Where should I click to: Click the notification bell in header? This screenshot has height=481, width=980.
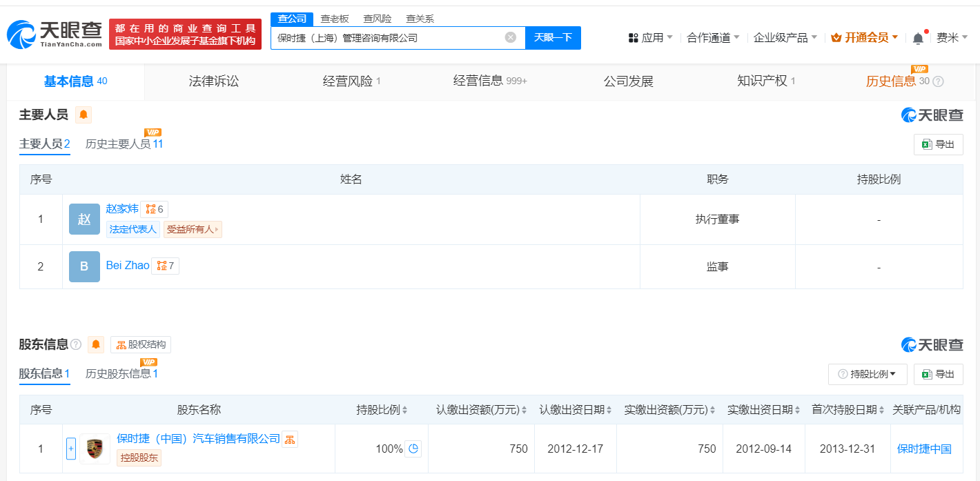pyautogui.click(x=918, y=39)
